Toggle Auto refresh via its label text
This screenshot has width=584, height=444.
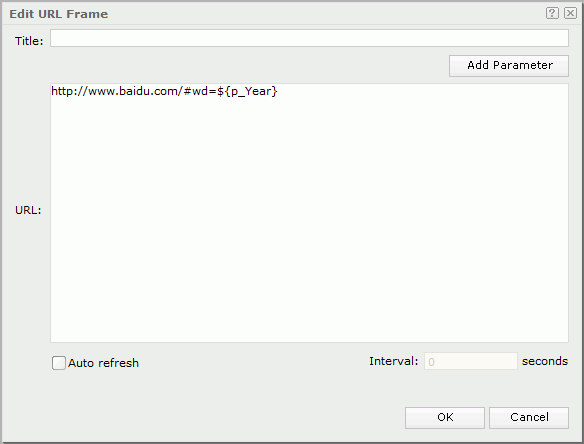[103, 363]
